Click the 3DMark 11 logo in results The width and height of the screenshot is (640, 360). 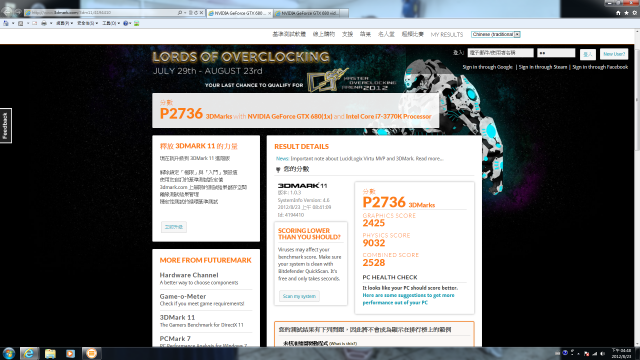302,186
